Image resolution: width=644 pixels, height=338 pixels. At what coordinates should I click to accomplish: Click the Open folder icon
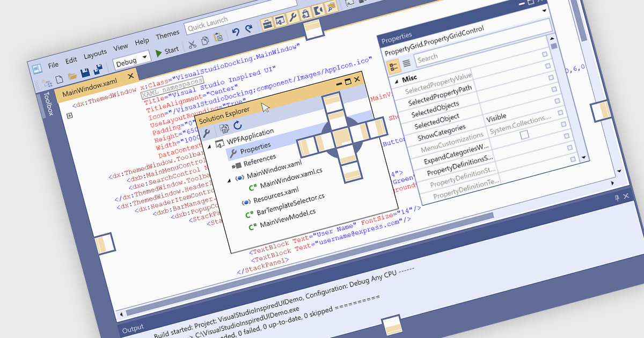(x=72, y=76)
